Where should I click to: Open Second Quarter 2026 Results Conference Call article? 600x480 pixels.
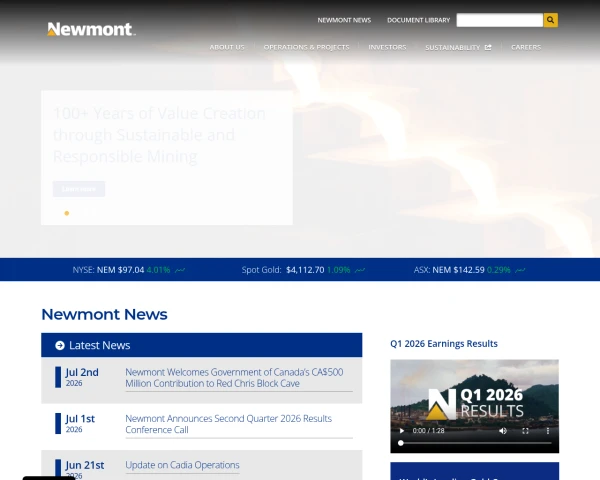(x=228, y=424)
